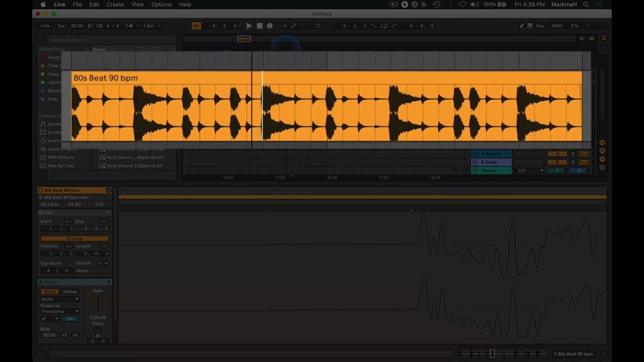This screenshot has height=362, width=644.
Task: Toggle the Follow playback arrow button
Action: pos(197,26)
